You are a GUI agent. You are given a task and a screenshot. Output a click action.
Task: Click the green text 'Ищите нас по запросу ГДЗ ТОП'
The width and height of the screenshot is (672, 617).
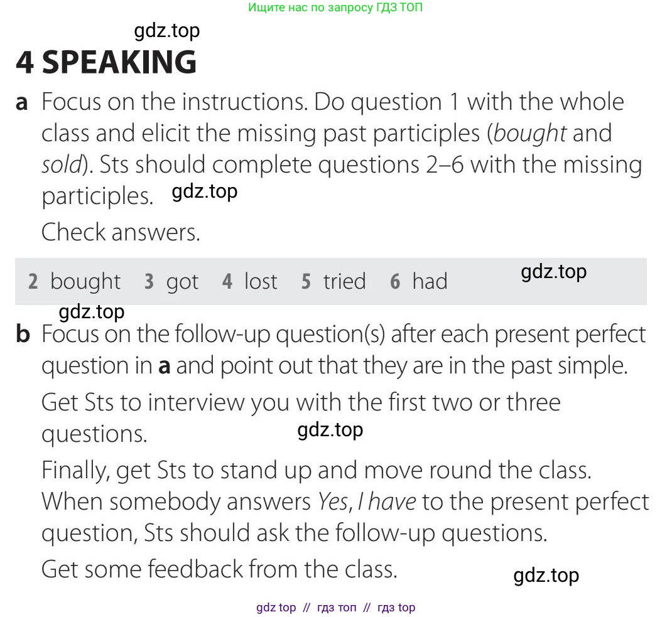click(x=335, y=8)
